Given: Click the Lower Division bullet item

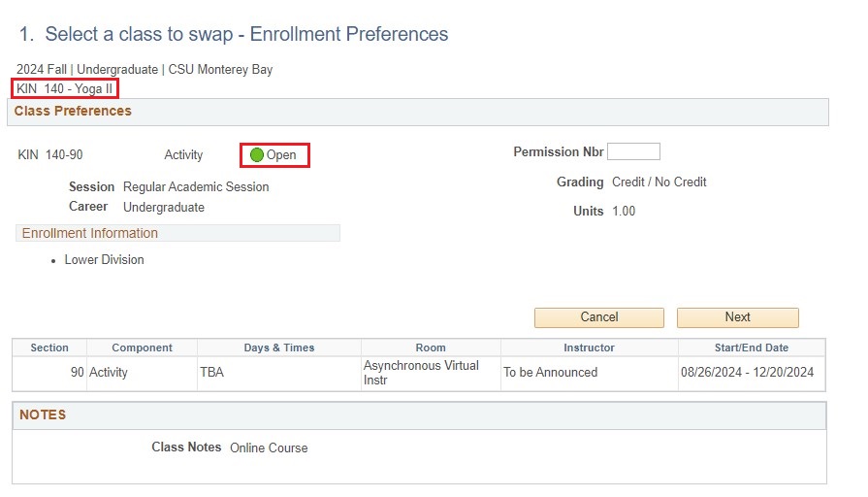Looking at the screenshot, I should 104,260.
